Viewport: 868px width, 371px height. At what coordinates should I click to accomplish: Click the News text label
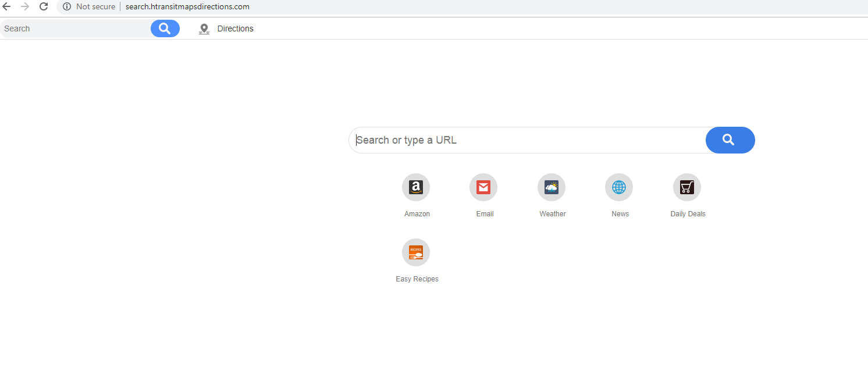click(620, 214)
